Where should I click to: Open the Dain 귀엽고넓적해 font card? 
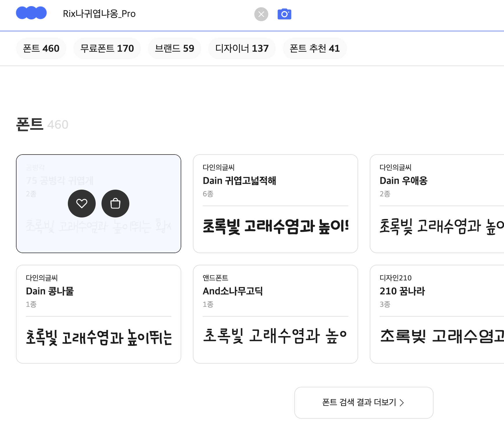(275, 204)
